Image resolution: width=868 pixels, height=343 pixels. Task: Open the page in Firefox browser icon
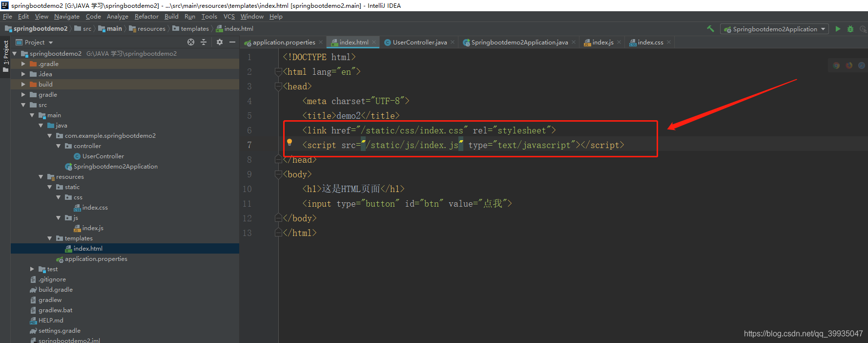pyautogui.click(x=849, y=65)
